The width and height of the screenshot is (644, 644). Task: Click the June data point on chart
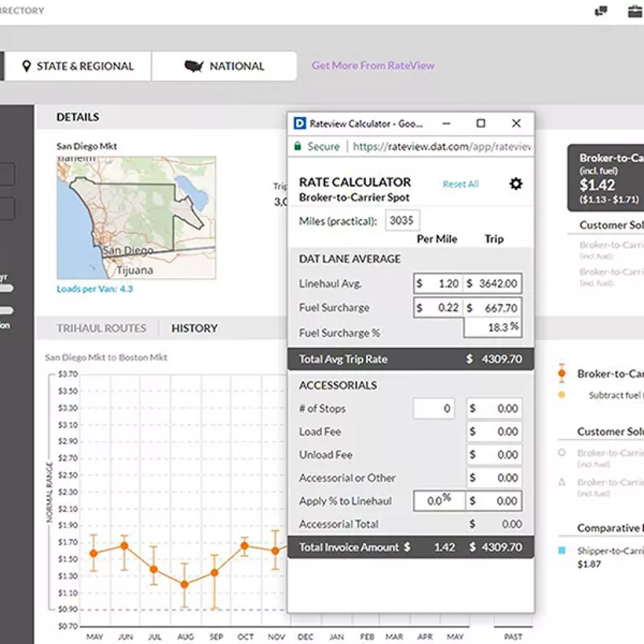124,546
